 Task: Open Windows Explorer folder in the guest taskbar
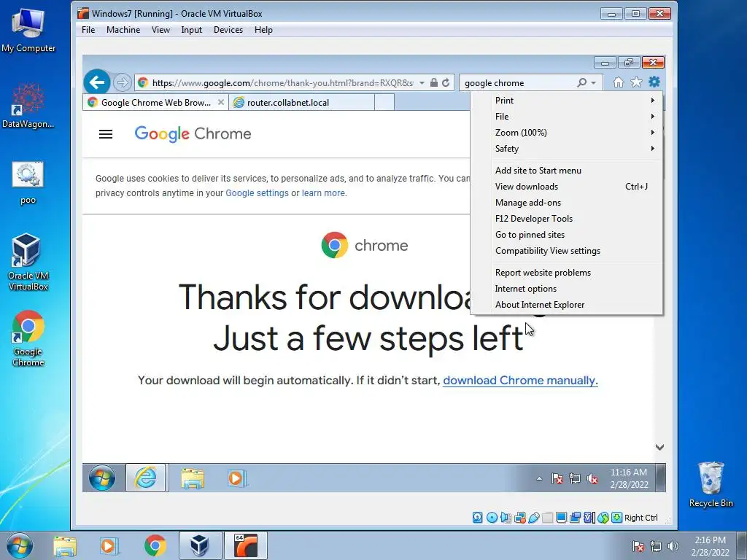pyautogui.click(x=193, y=478)
